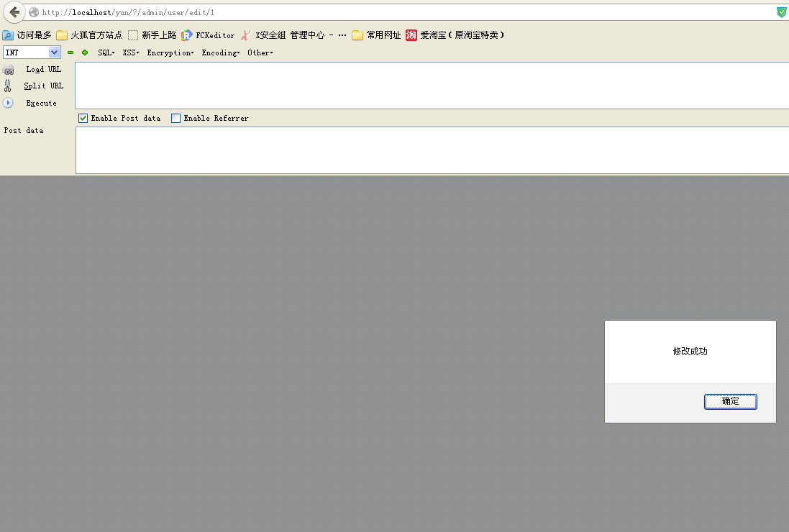The height and width of the screenshot is (532, 789).
Task: Open the Encoding menu in HackBar
Action: 220,52
